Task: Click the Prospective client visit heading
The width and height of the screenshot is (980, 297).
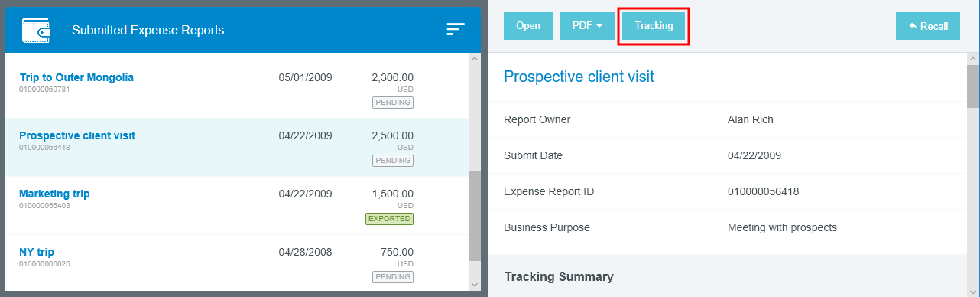Action: tap(579, 77)
